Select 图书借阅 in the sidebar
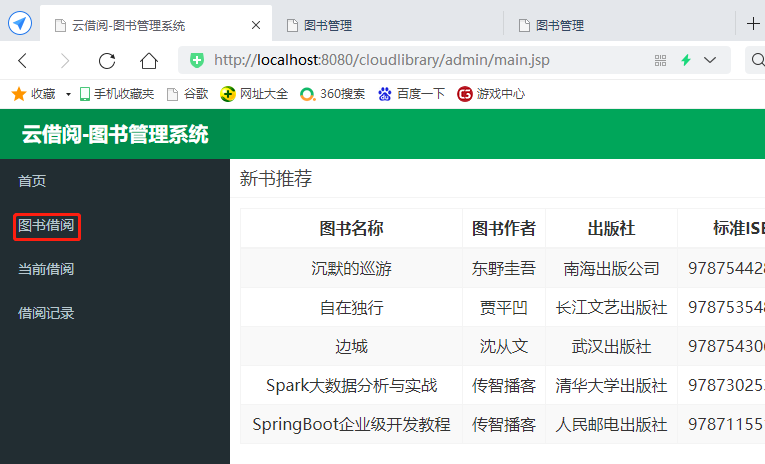The height and width of the screenshot is (464, 765). click(46, 225)
